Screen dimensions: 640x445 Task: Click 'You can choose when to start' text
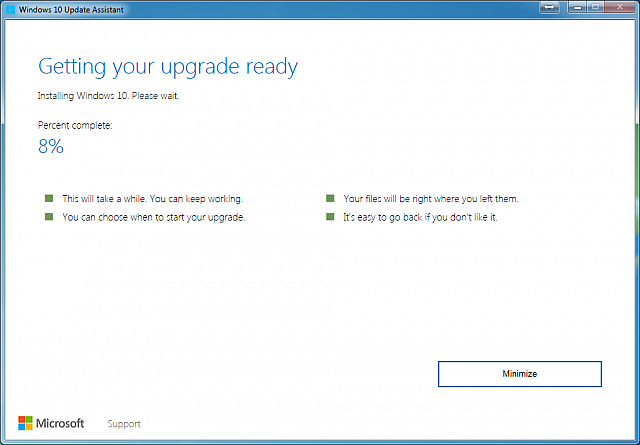coord(154,217)
